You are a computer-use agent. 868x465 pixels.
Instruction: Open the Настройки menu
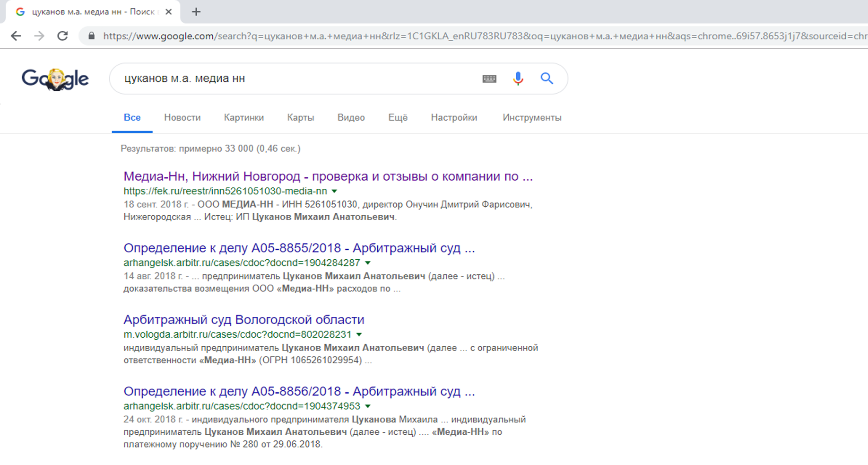point(454,117)
